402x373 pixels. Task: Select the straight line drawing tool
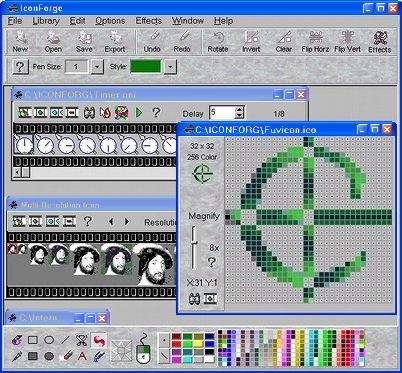point(65,340)
